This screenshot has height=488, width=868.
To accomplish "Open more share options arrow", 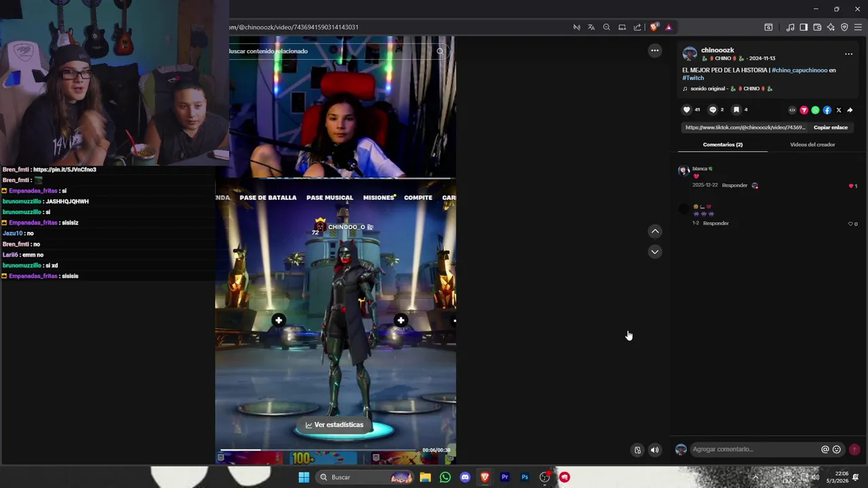I will click(850, 110).
